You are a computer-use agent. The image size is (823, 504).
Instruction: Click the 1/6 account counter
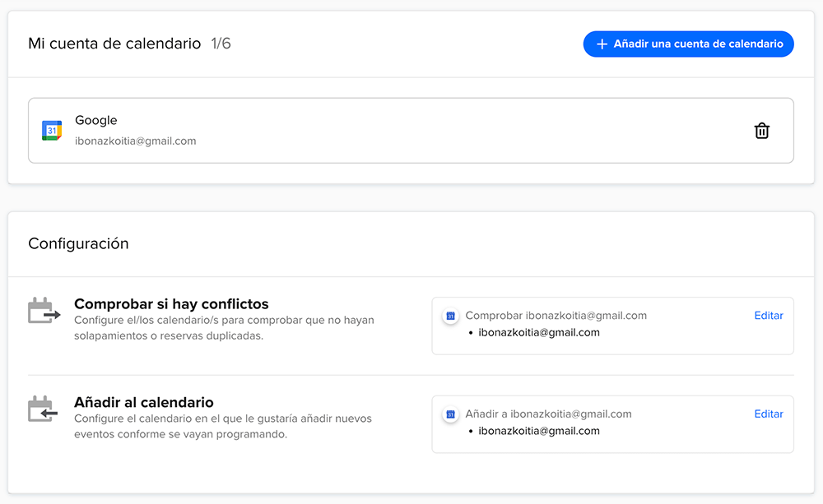pyautogui.click(x=221, y=44)
